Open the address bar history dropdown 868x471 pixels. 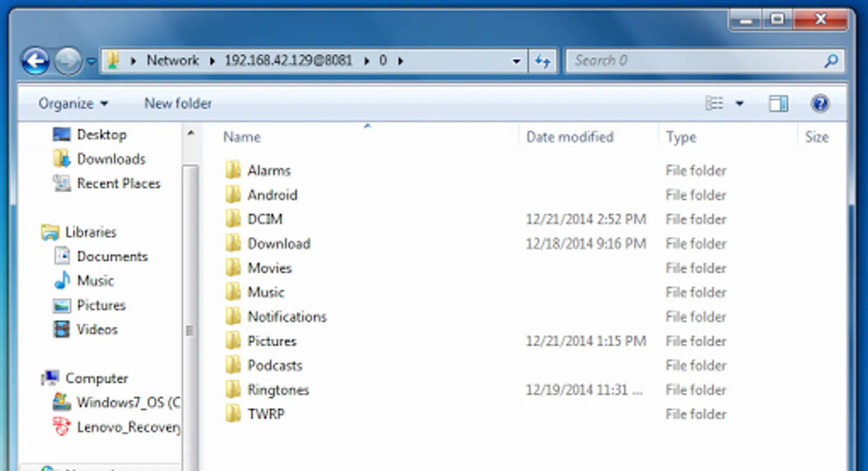pyautogui.click(x=516, y=61)
